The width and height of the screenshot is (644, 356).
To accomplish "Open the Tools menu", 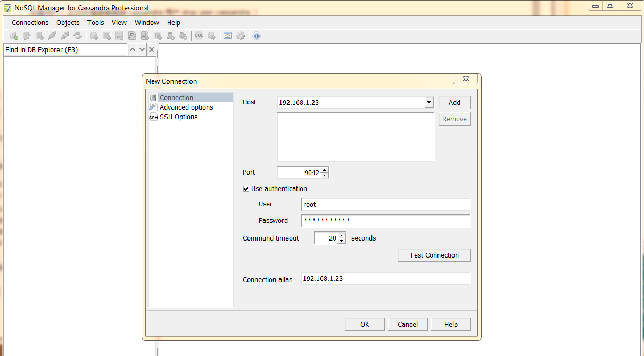I will tap(96, 23).
